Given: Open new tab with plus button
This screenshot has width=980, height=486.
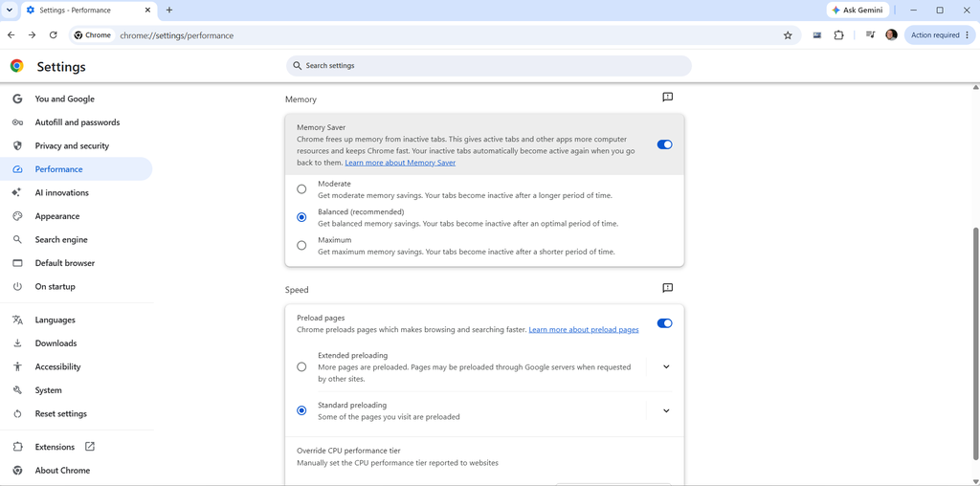Looking at the screenshot, I should [x=169, y=10].
